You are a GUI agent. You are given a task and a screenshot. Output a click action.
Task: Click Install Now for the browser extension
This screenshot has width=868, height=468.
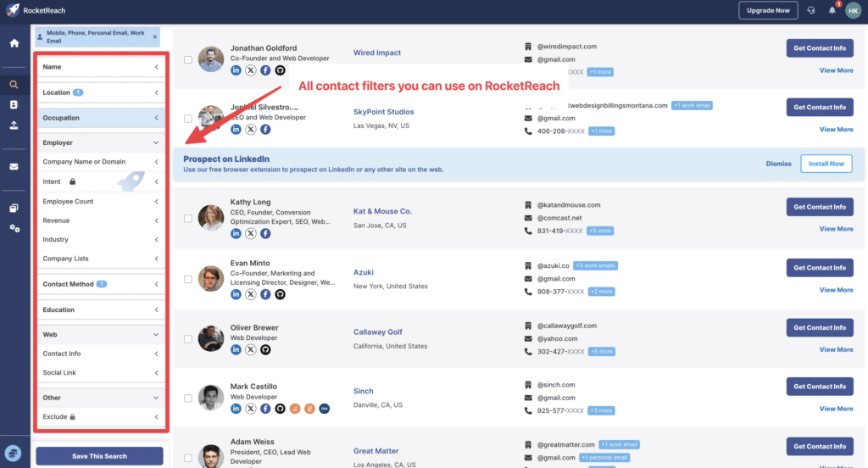826,164
